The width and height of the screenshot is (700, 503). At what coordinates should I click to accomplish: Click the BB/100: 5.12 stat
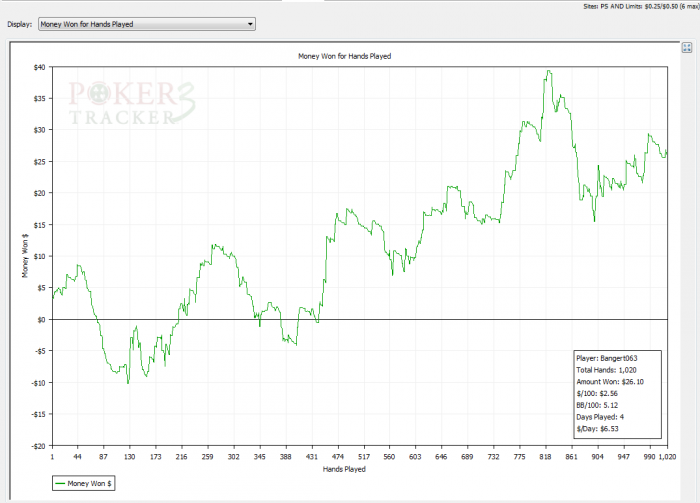(597, 405)
